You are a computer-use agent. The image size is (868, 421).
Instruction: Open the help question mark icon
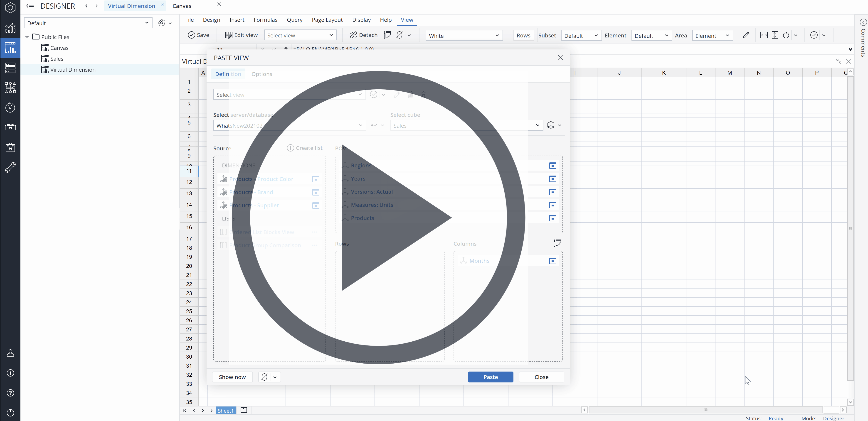10,393
